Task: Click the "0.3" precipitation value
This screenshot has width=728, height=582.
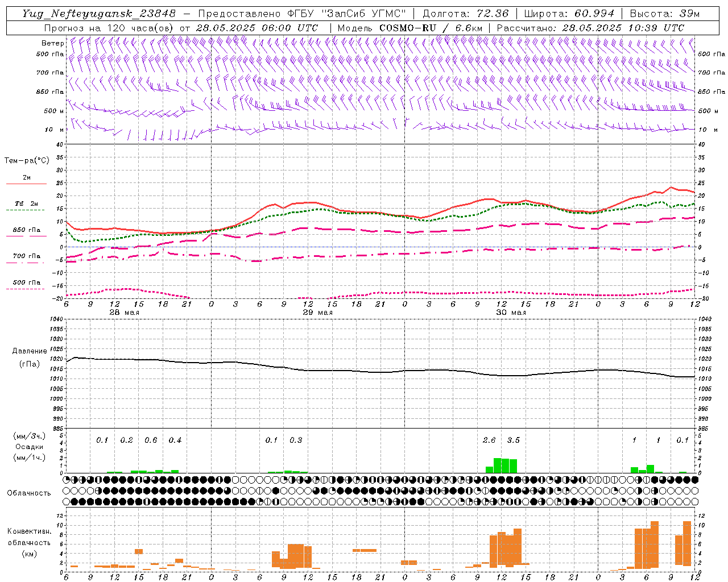Action: point(296,440)
